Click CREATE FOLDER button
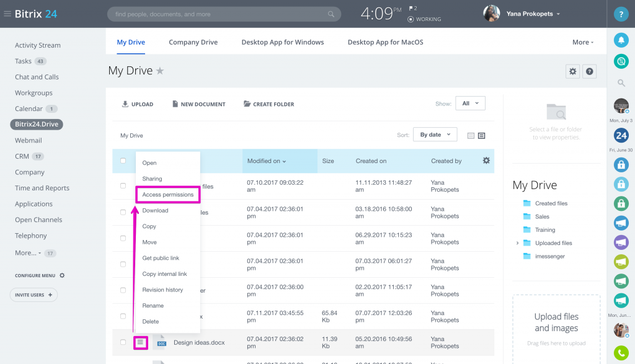 click(x=269, y=104)
